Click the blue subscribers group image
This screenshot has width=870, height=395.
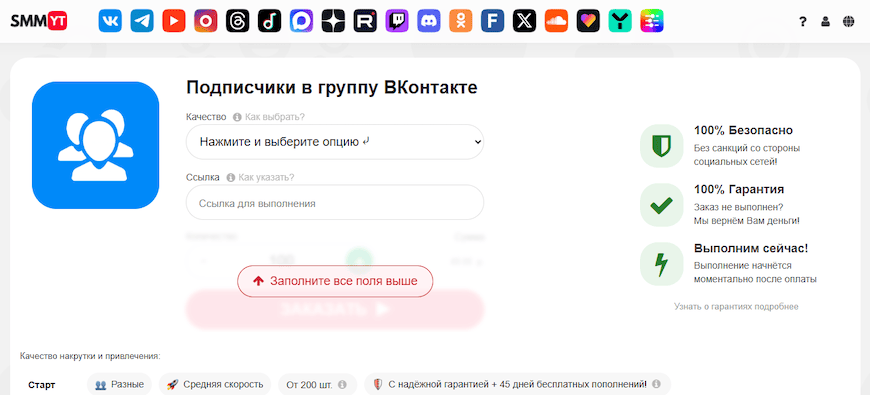pyautogui.click(x=95, y=145)
